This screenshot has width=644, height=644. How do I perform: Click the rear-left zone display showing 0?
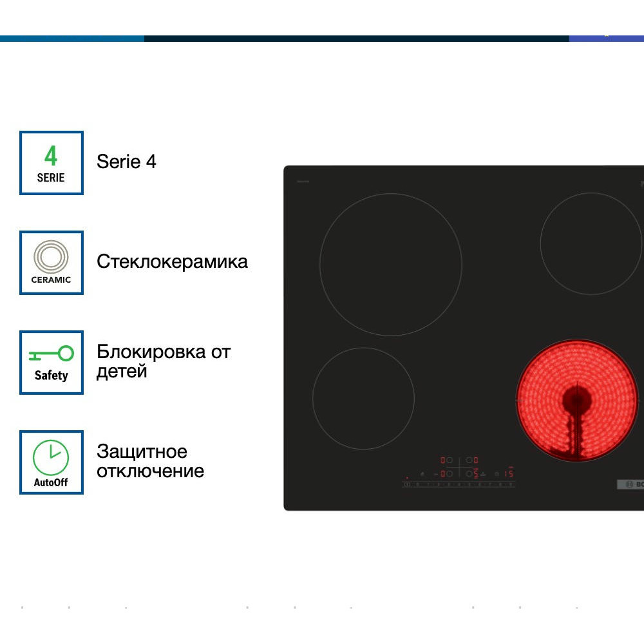443,460
